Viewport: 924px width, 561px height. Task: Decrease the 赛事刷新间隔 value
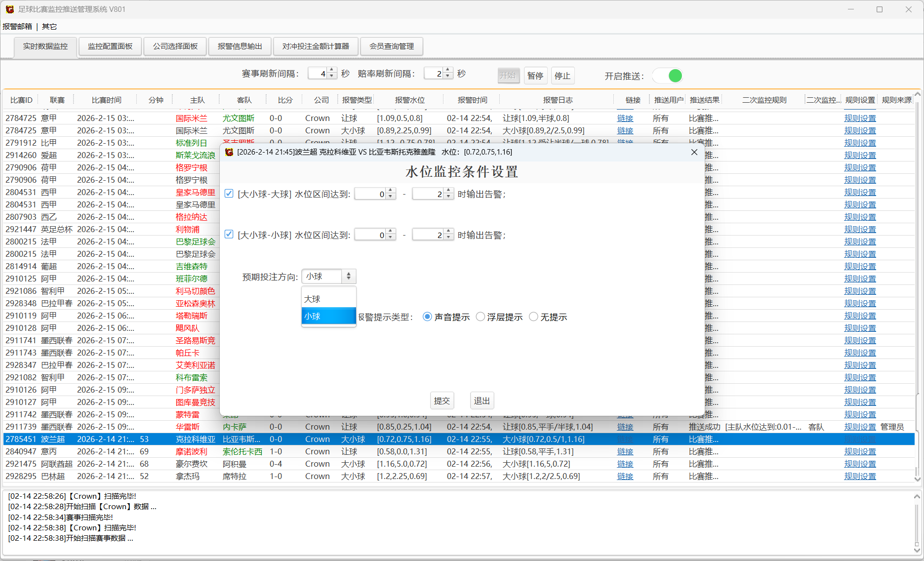(x=332, y=77)
